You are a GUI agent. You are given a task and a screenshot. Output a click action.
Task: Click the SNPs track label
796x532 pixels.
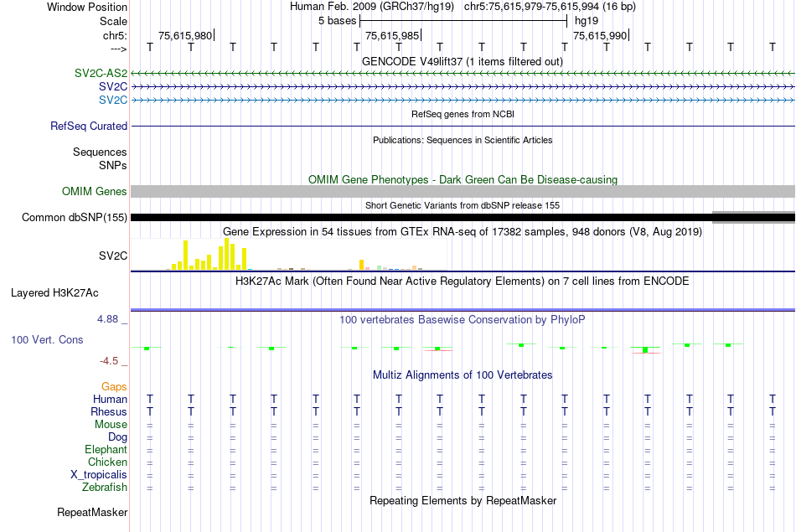coord(113,166)
